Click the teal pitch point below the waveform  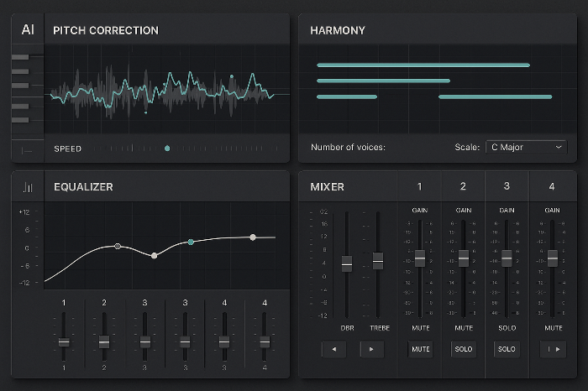click(146, 112)
